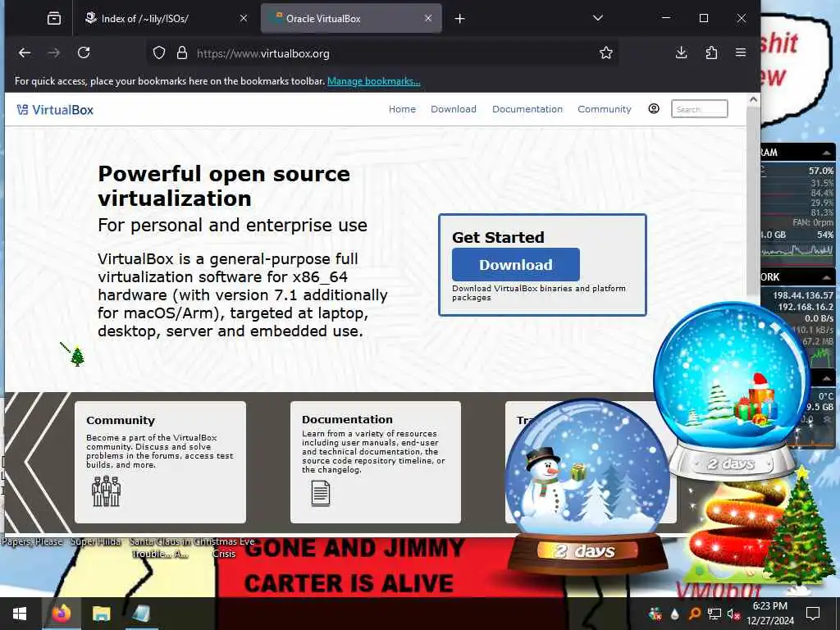Click the orange magnifier tray icon
The image size is (840, 630).
point(694,614)
